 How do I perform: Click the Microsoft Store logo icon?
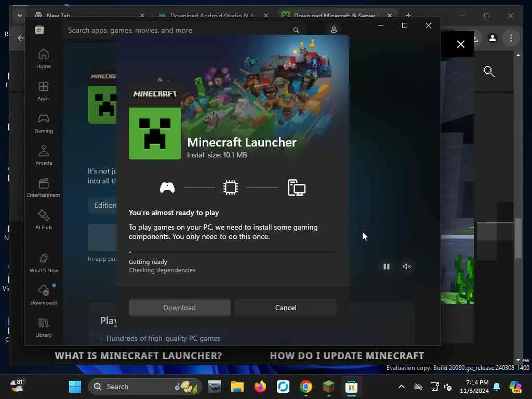(39, 30)
